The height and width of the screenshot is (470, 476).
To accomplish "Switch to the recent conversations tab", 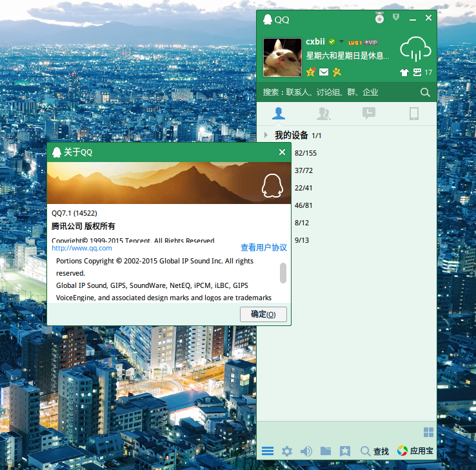I will click(x=369, y=114).
